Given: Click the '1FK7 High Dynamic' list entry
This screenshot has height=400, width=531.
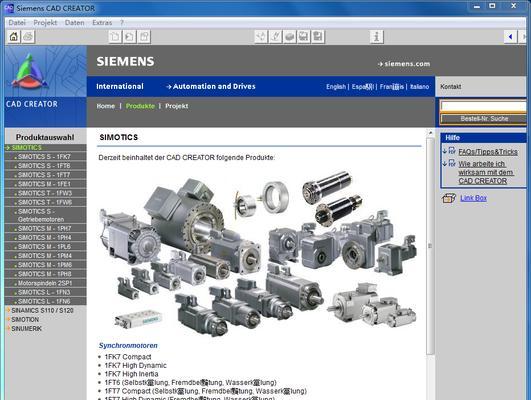Looking at the screenshot, I should (135, 365).
